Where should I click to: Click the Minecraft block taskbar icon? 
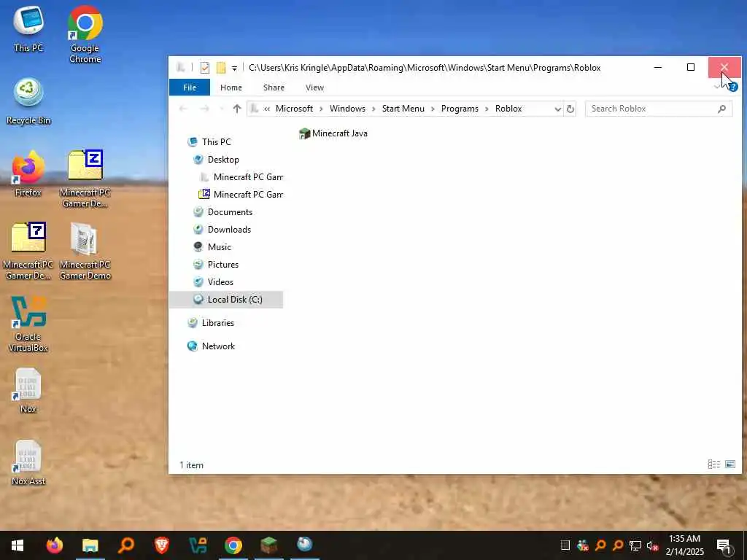click(x=268, y=545)
